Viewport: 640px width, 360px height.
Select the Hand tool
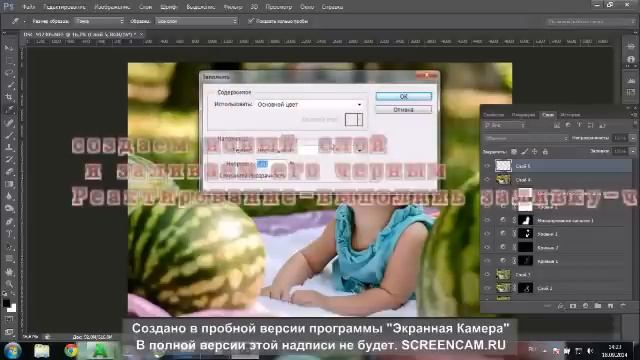pyautogui.click(x=9, y=271)
